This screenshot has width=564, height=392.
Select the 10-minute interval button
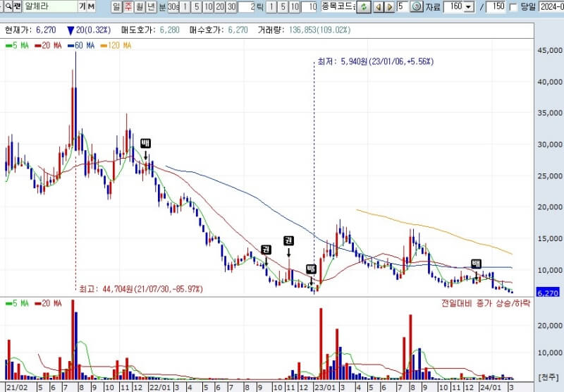(x=208, y=6)
